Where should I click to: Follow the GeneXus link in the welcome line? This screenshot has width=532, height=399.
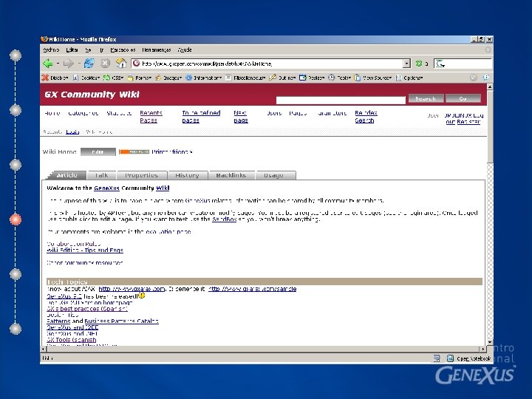tap(106, 188)
